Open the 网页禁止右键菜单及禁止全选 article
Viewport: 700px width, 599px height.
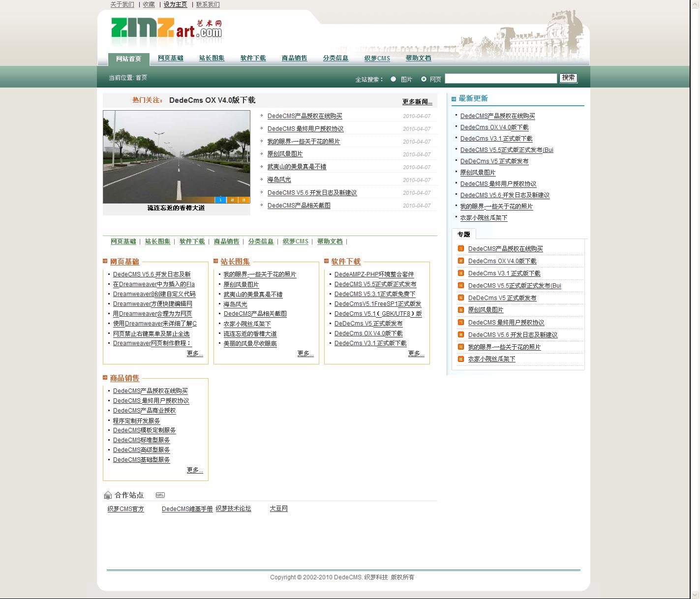tap(151, 333)
